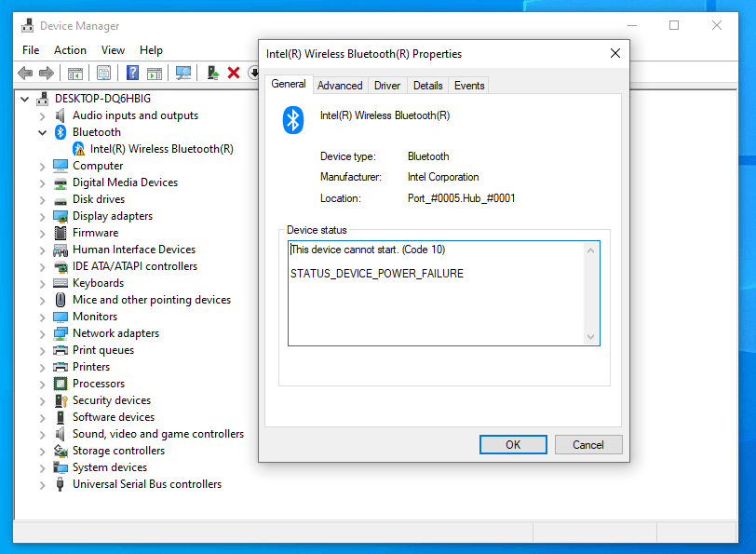Click the Disable device toolbar icon

coord(255,73)
